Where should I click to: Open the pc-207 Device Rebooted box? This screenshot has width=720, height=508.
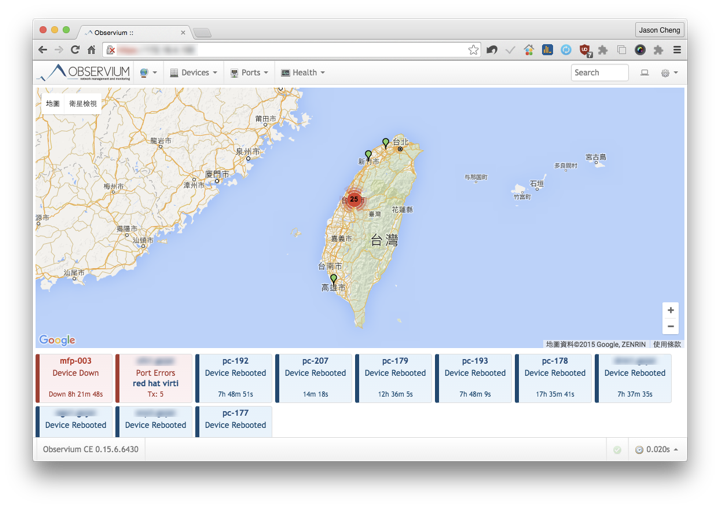[314, 378]
